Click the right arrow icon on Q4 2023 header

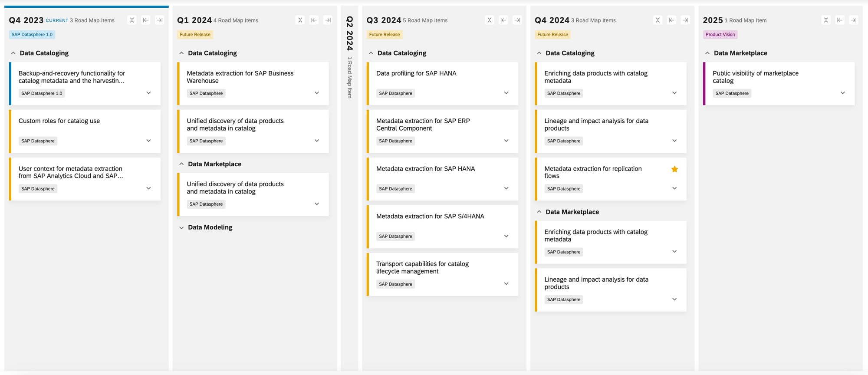(x=160, y=20)
